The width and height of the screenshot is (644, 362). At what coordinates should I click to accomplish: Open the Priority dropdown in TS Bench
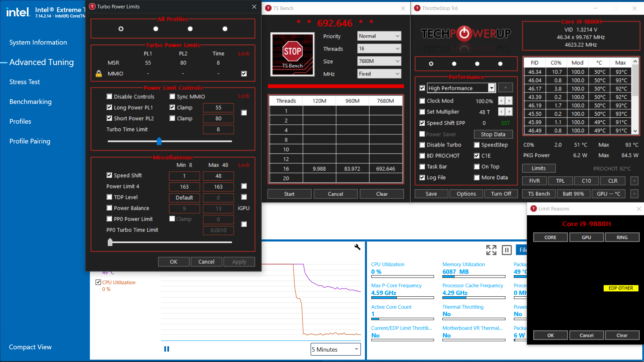(379, 36)
